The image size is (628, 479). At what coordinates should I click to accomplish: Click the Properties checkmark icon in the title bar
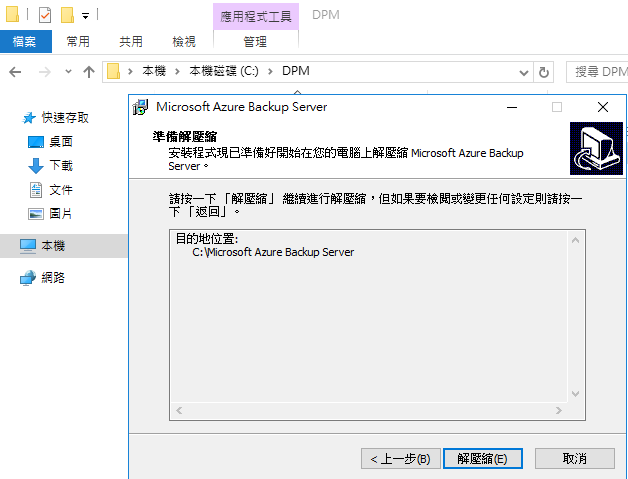(x=45, y=15)
